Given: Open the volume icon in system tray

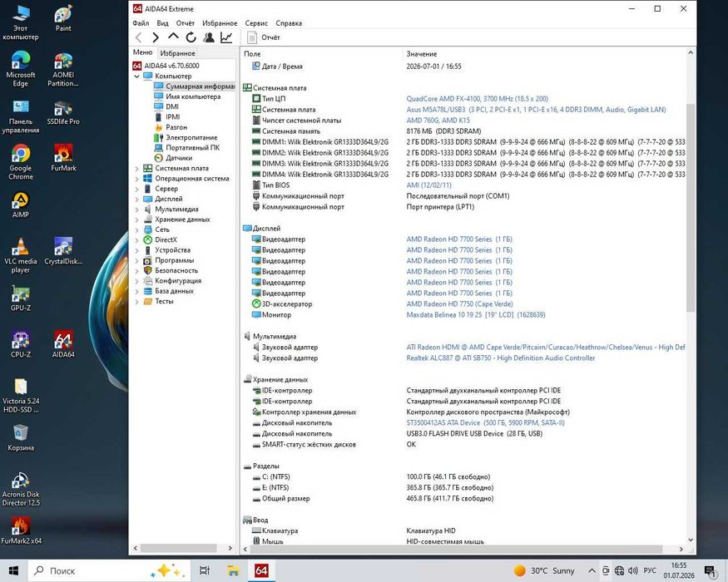Looking at the screenshot, I should (633, 570).
